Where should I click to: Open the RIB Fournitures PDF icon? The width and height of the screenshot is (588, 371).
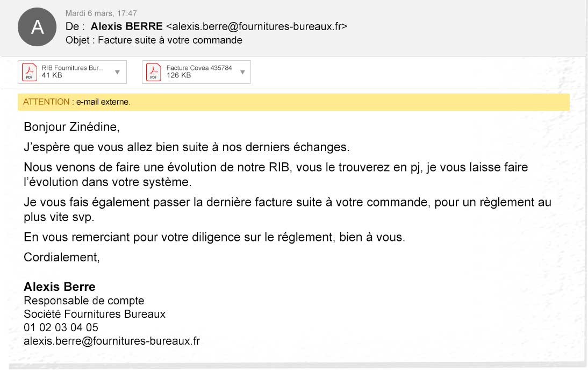pos(29,72)
